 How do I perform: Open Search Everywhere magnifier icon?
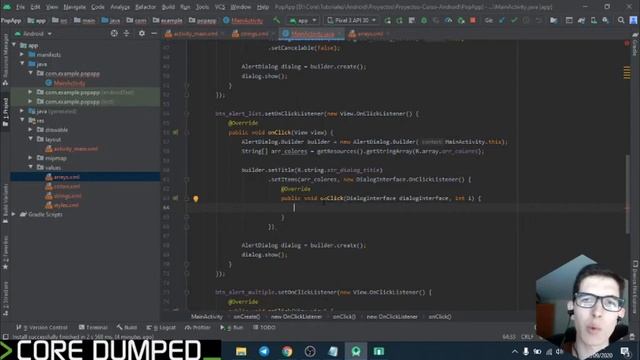pos(621,20)
